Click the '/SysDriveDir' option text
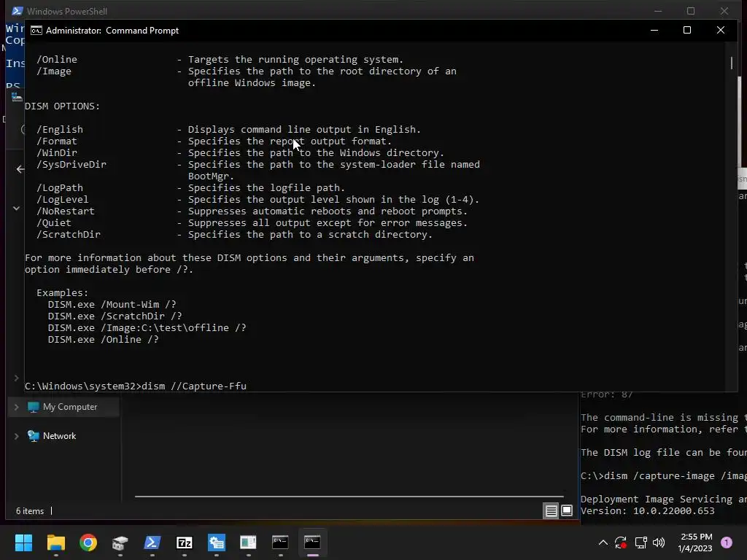 tap(71, 165)
